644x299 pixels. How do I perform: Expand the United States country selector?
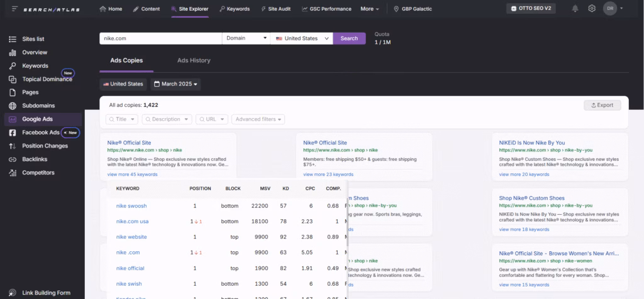tap(301, 38)
